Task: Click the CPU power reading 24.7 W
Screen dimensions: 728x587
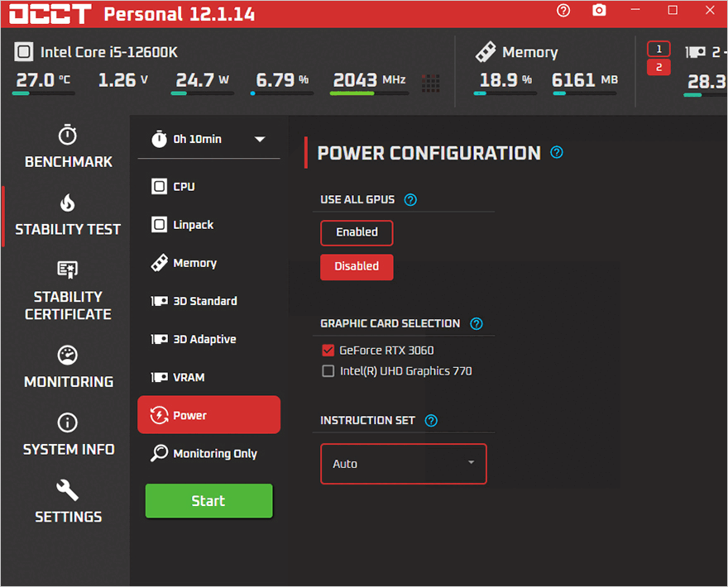Action: pos(203,80)
